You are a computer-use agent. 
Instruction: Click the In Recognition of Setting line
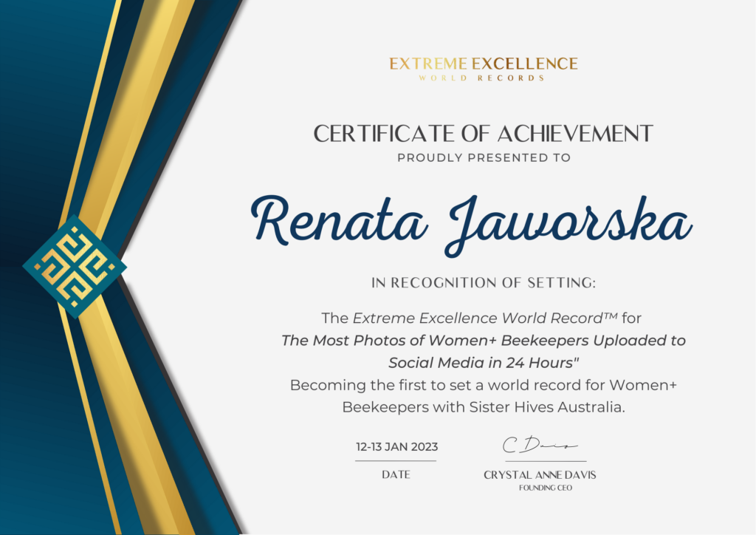[484, 282]
